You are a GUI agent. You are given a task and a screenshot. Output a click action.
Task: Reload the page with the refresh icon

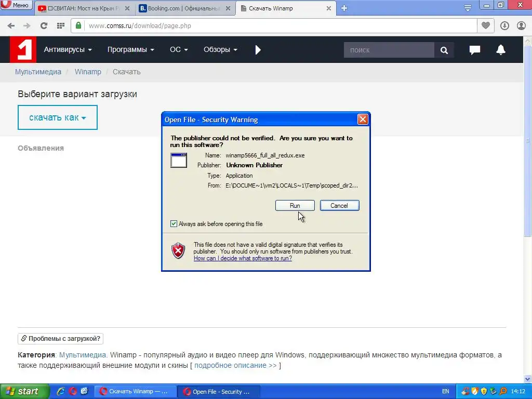tap(44, 26)
